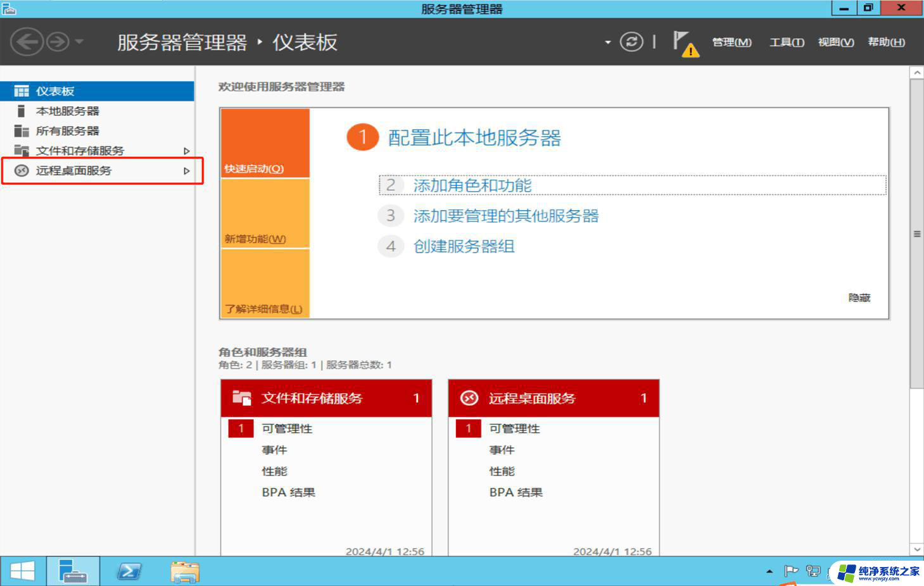Expand the 远程桌面服务 sidebar arrow

click(186, 171)
